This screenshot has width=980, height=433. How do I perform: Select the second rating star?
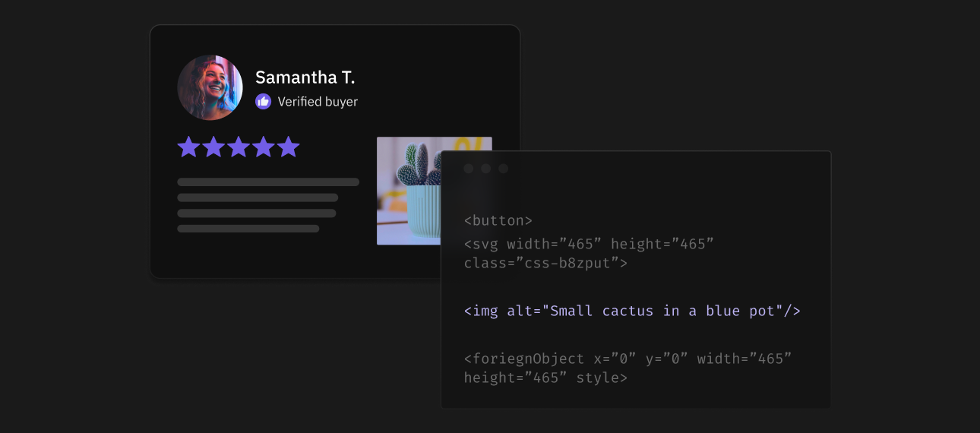tap(213, 147)
